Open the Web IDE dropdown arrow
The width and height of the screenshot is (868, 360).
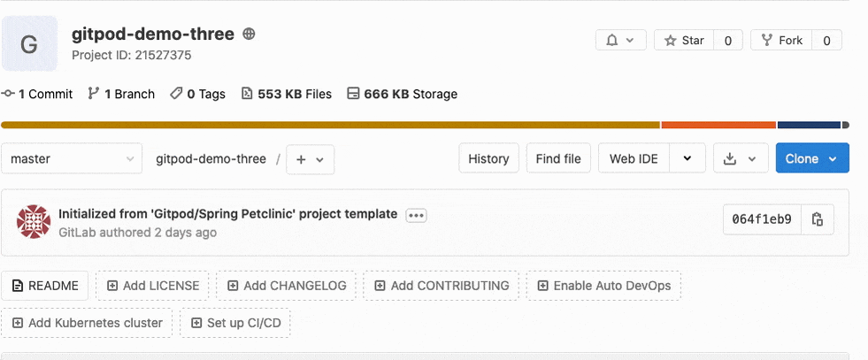click(687, 158)
